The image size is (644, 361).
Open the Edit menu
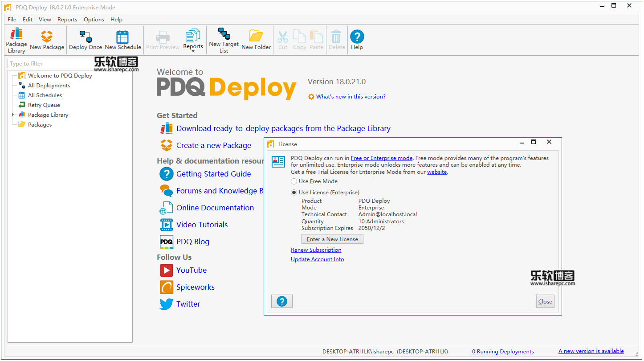28,20
